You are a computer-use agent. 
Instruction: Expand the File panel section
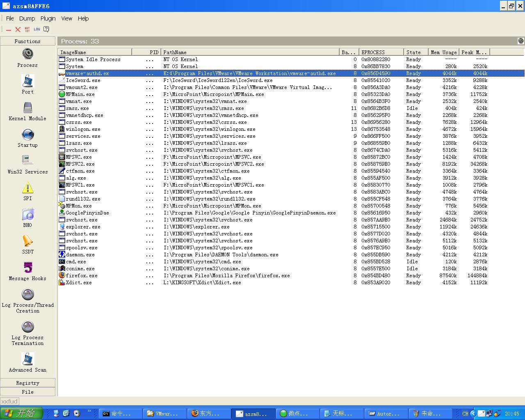(x=27, y=392)
